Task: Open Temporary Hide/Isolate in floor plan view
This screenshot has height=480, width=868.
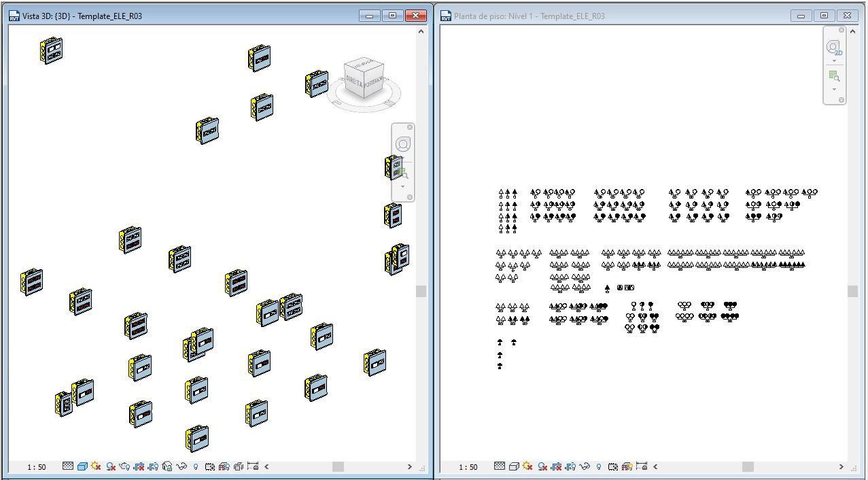Action: click(x=585, y=466)
